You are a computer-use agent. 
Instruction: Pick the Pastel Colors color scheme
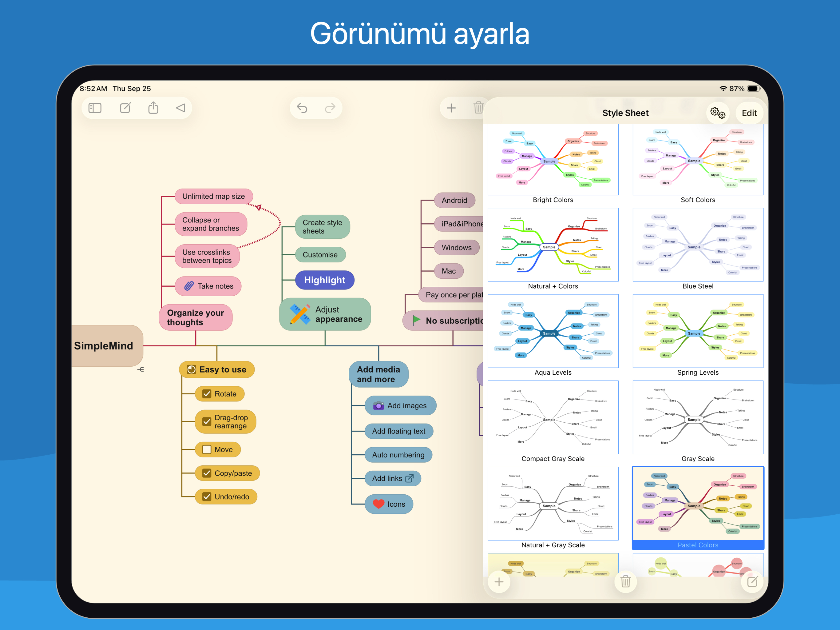click(x=698, y=505)
